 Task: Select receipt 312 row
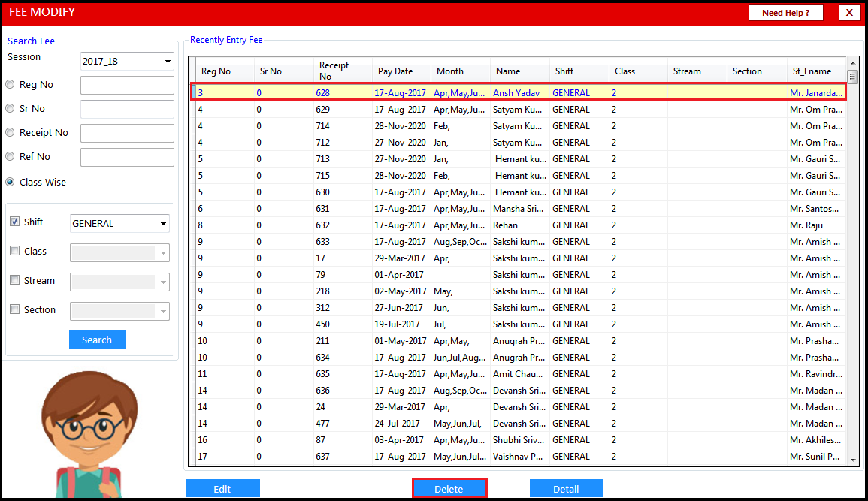click(x=519, y=308)
